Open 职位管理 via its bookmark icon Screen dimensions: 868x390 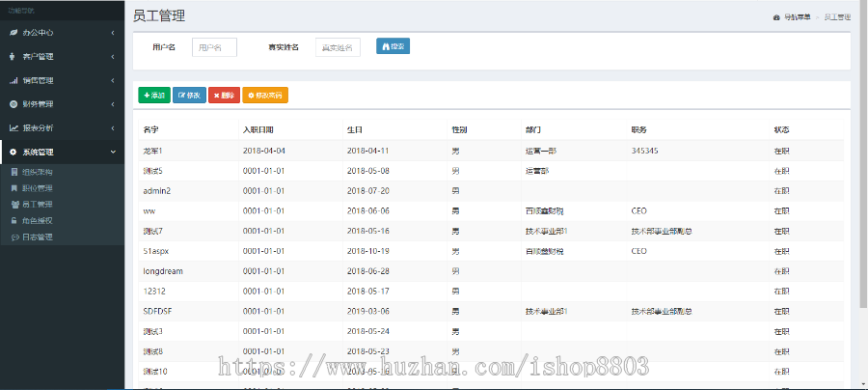click(x=14, y=188)
